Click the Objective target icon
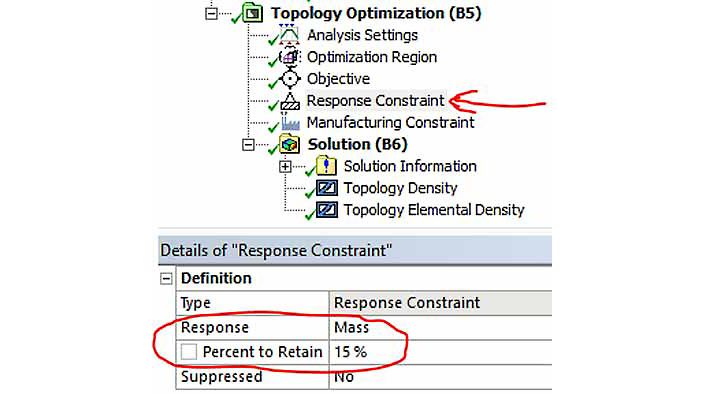 coord(290,79)
